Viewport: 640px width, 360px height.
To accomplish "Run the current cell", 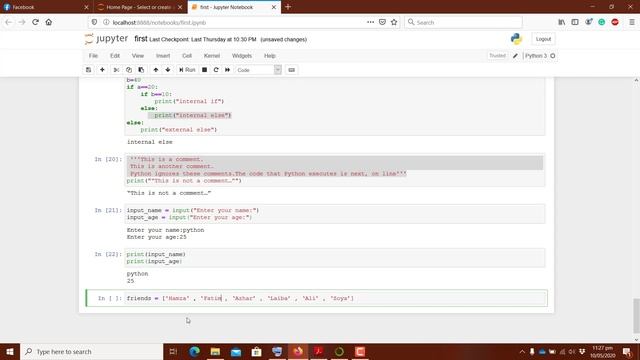I will coord(187,70).
